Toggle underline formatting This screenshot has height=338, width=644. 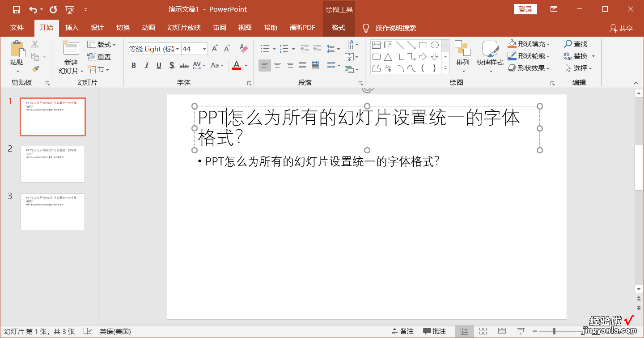159,66
